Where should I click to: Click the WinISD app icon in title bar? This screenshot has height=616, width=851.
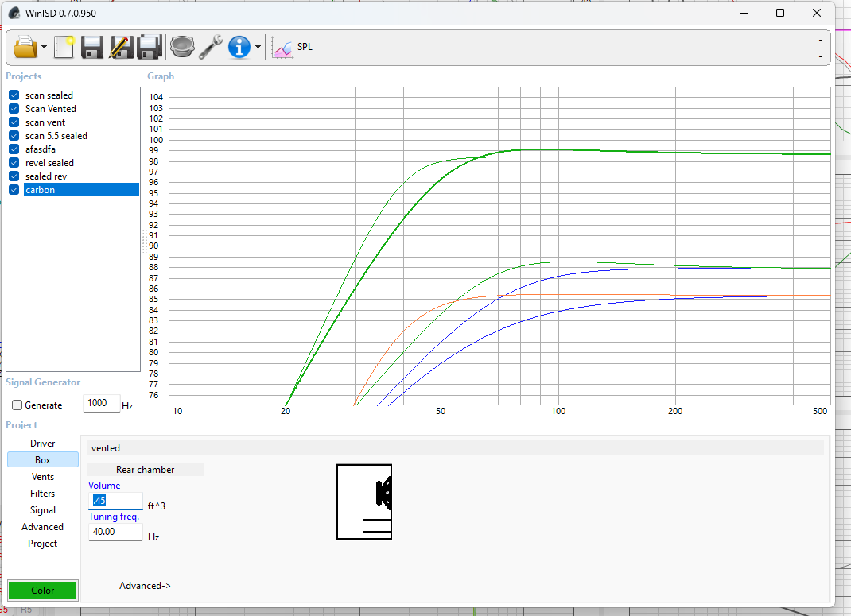[14, 13]
